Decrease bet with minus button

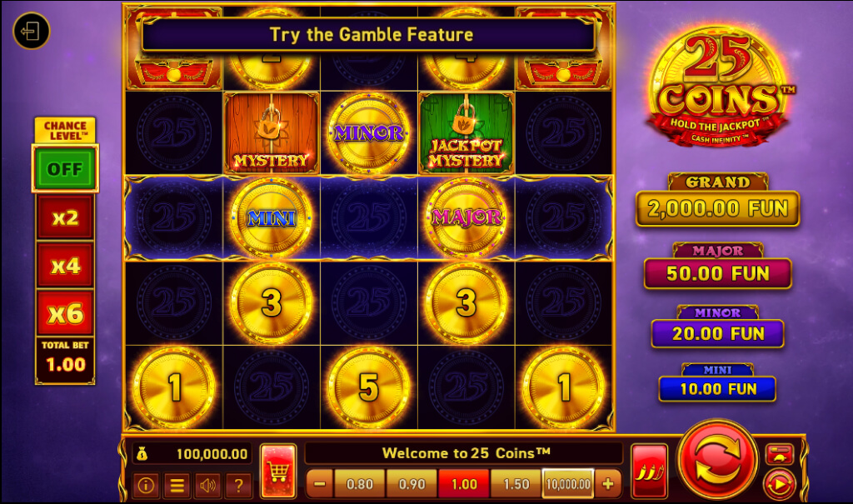click(320, 484)
